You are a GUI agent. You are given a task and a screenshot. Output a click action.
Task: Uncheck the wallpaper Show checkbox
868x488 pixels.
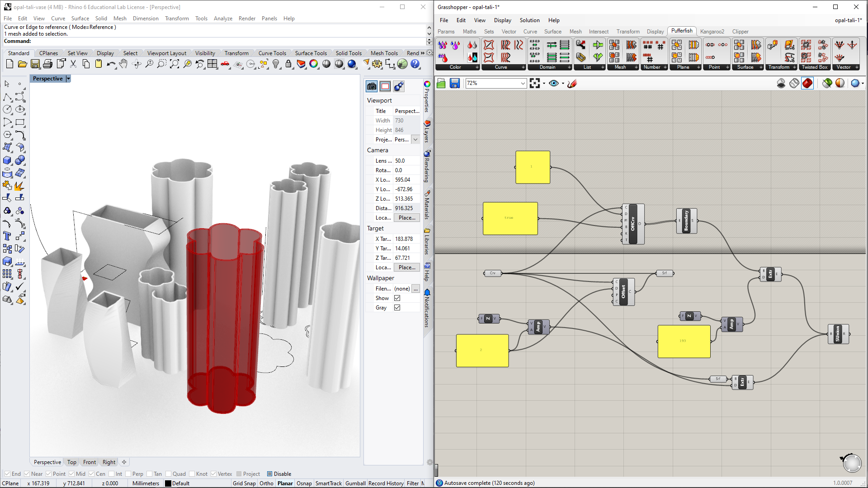point(397,298)
